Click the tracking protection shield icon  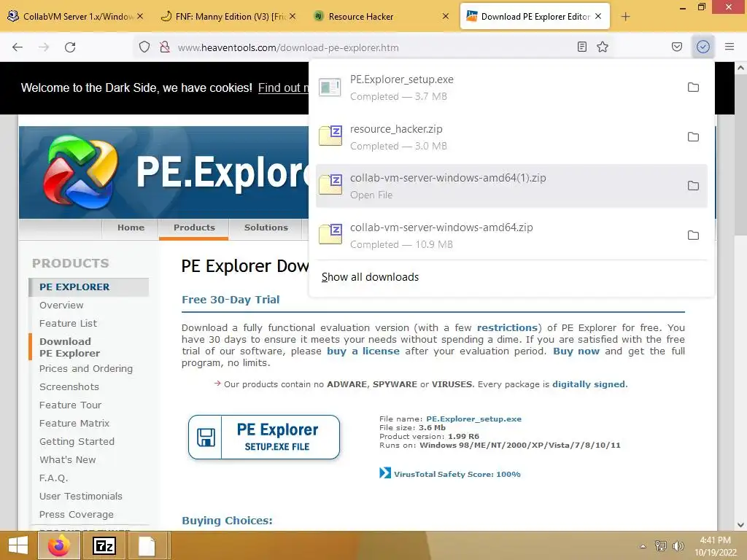point(144,47)
